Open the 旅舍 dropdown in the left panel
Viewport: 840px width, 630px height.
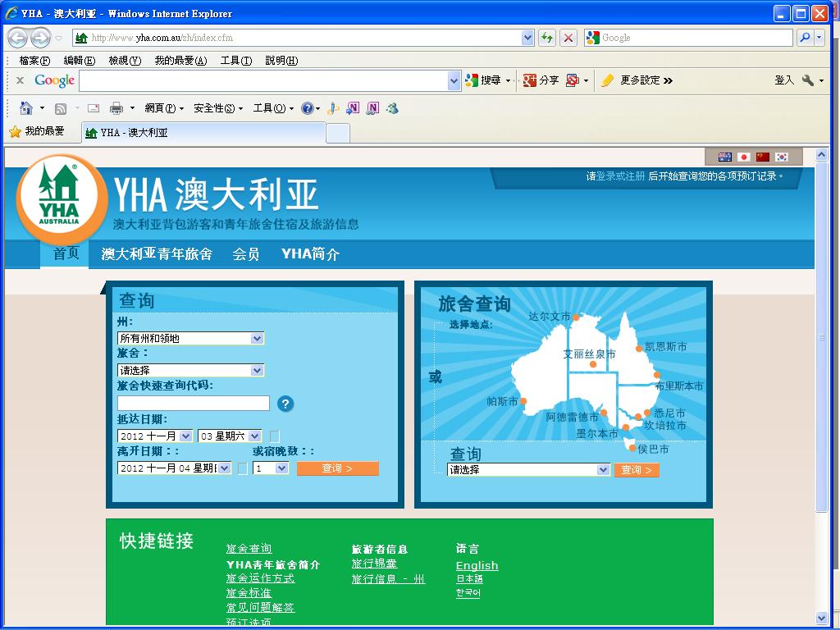pos(190,371)
